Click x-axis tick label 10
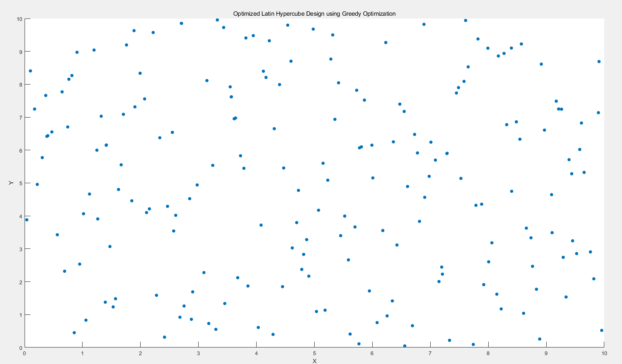 [x=604, y=353]
